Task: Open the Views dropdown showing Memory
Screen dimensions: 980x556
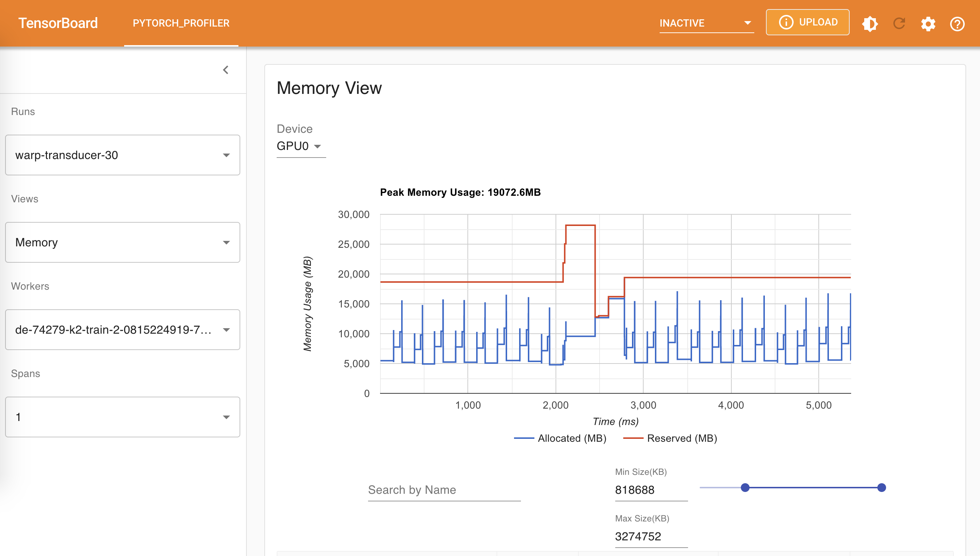Action: click(122, 242)
